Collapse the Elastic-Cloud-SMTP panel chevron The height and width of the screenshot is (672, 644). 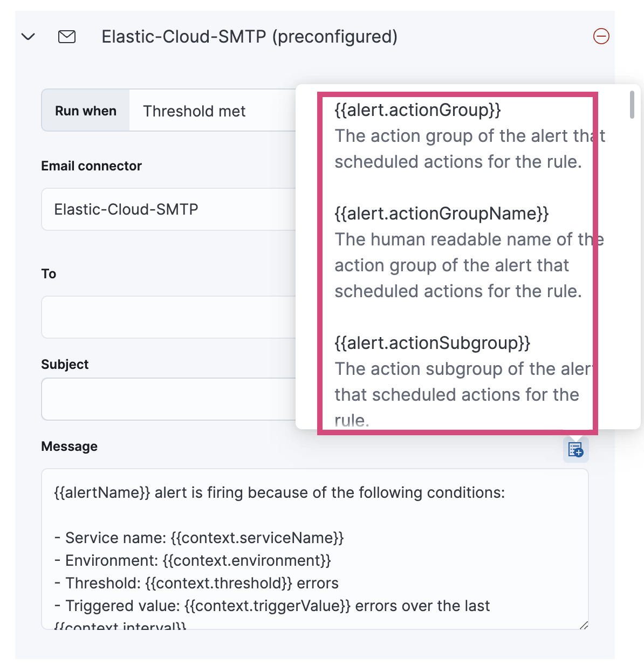click(28, 37)
